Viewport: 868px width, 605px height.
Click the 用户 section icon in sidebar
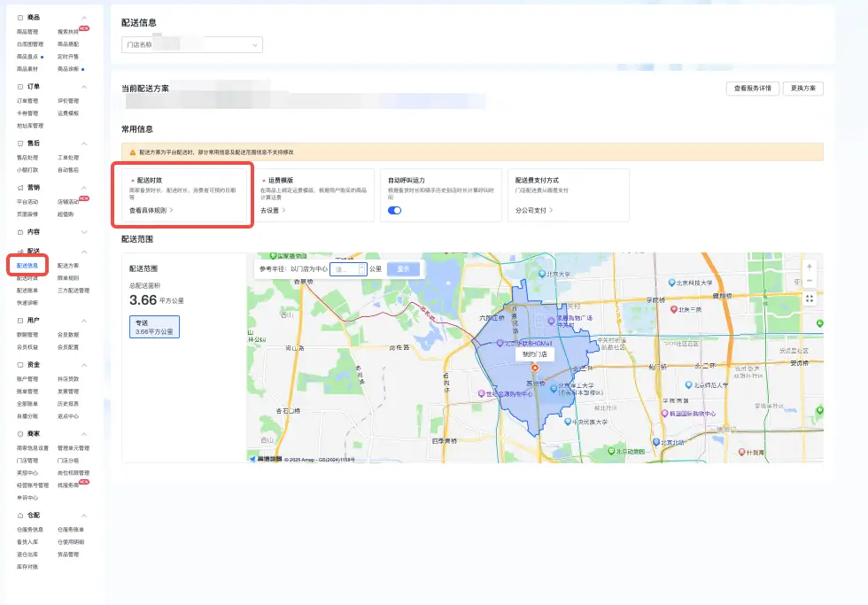pos(20,321)
